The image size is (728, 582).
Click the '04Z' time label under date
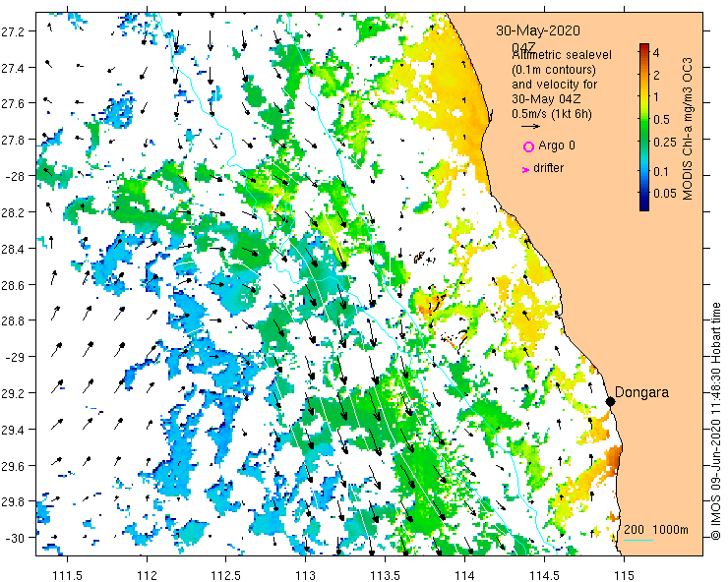(x=523, y=47)
